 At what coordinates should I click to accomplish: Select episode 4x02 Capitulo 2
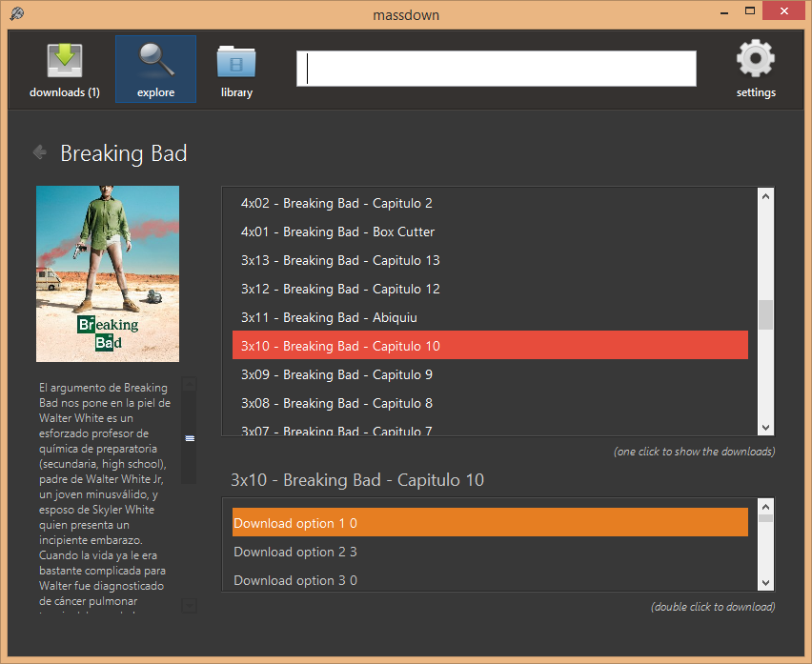(x=490, y=203)
